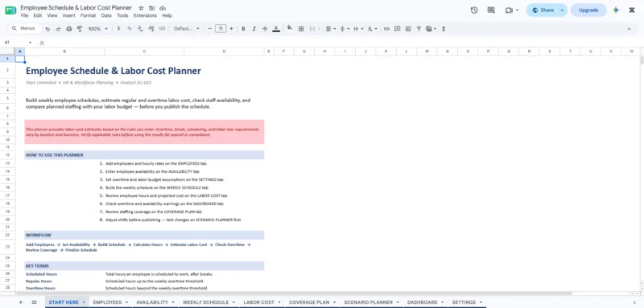The height and width of the screenshot is (308, 644).
Task: Open version history clock icon
Action: pyautogui.click(x=474, y=10)
